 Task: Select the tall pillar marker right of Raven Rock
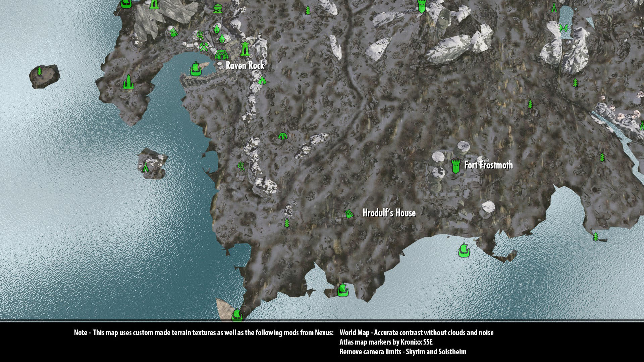tap(245, 49)
